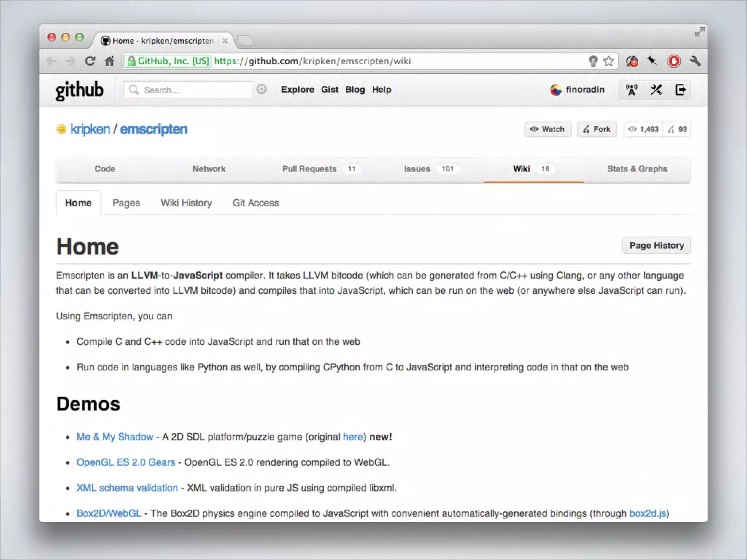This screenshot has width=747, height=560.
Task: Bookmark the page with the star icon
Action: pos(608,61)
